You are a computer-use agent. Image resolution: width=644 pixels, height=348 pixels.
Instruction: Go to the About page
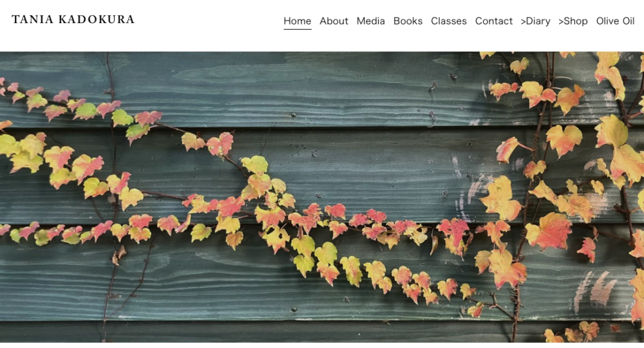point(334,21)
